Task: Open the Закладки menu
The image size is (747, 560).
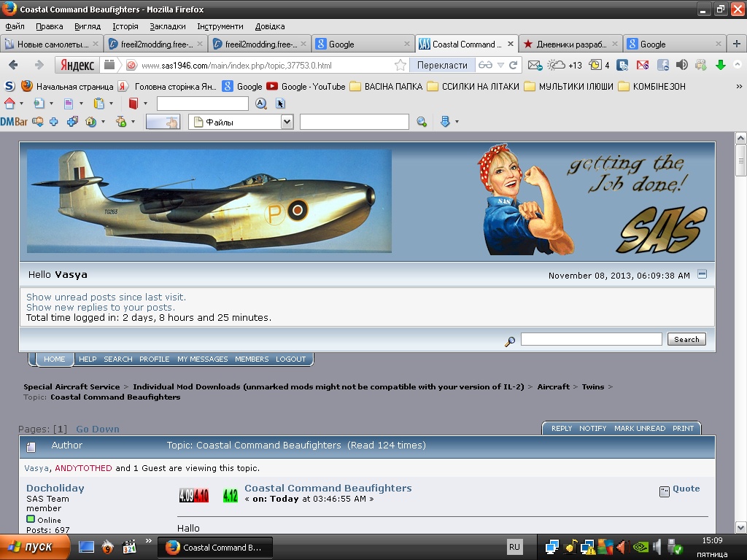Action: (167, 26)
